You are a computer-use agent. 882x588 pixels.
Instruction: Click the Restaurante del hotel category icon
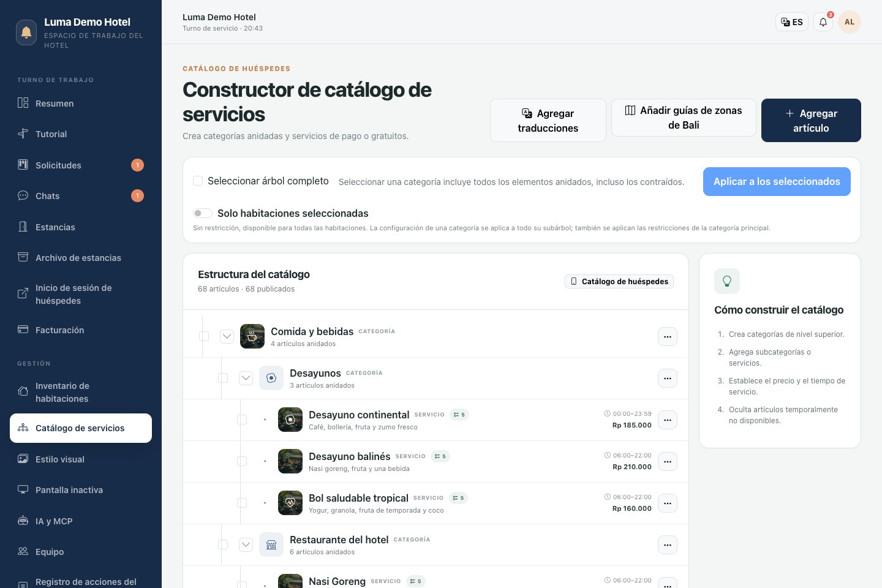click(x=271, y=545)
